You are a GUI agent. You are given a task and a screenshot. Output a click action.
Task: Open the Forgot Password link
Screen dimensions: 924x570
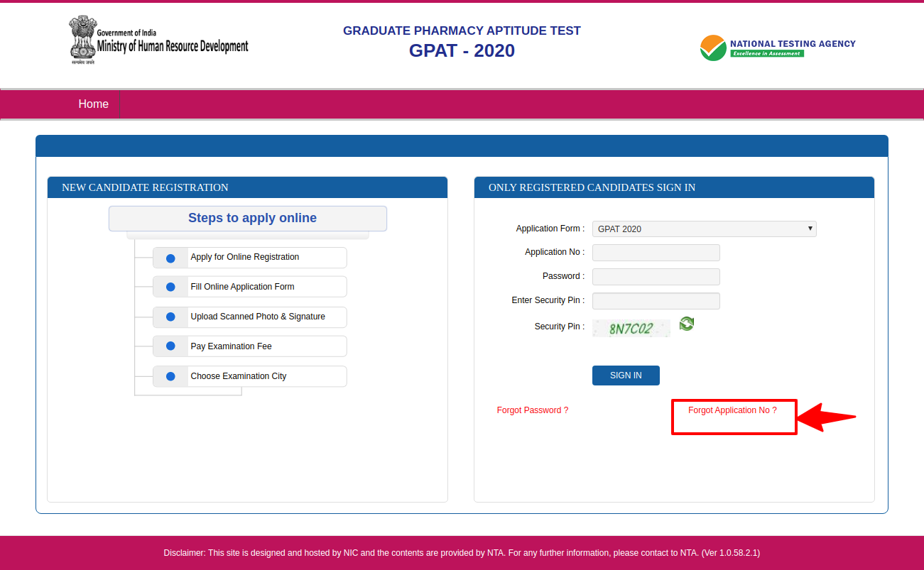(x=533, y=410)
